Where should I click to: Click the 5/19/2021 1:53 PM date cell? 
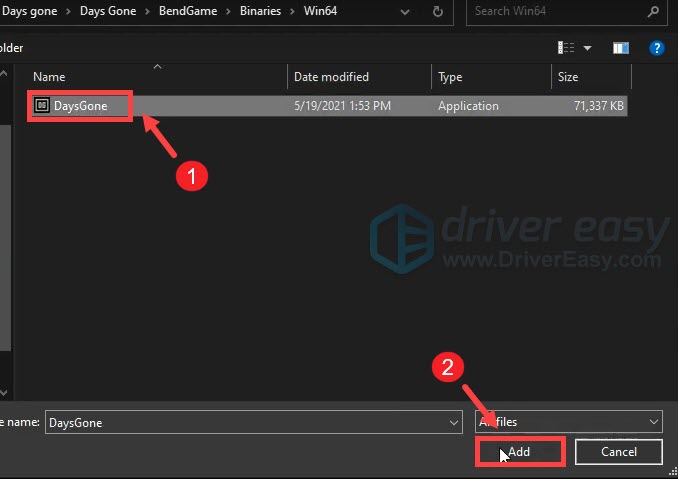pos(342,106)
